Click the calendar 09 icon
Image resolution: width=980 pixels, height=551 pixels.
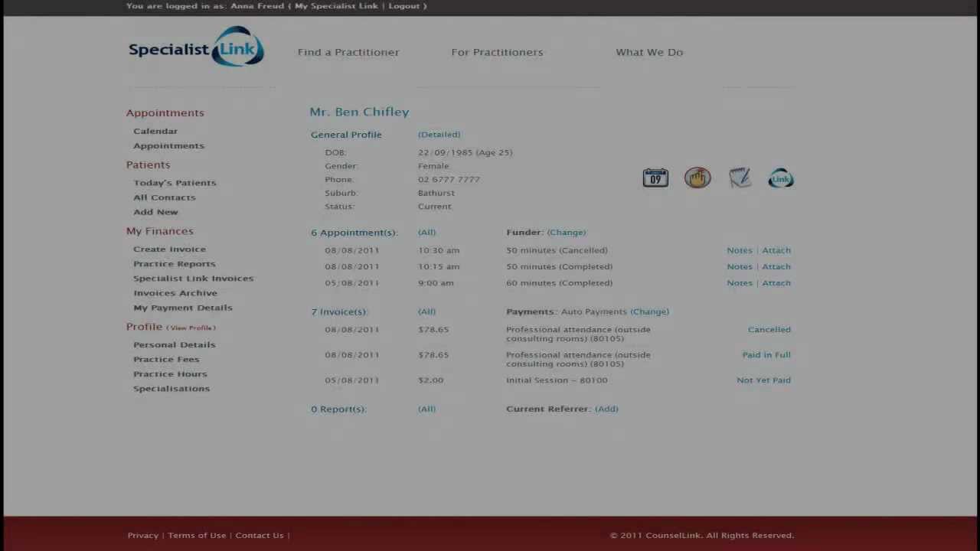point(655,178)
